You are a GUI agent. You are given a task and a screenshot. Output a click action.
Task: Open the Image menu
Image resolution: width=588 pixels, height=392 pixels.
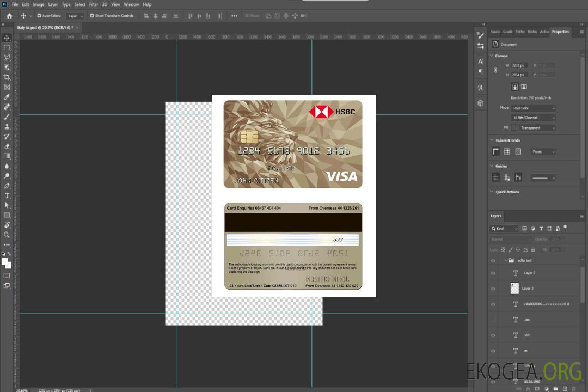click(38, 4)
